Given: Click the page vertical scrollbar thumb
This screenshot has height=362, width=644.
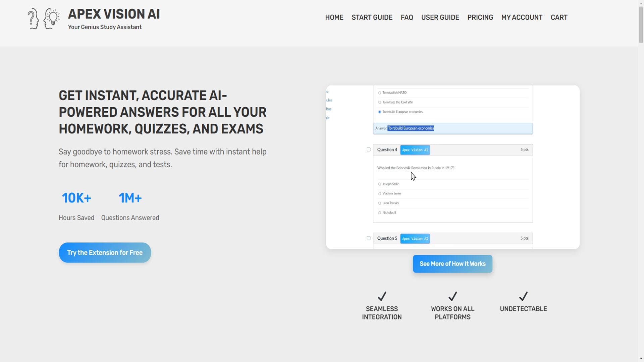Looking at the screenshot, I should pyautogui.click(x=641, y=25).
